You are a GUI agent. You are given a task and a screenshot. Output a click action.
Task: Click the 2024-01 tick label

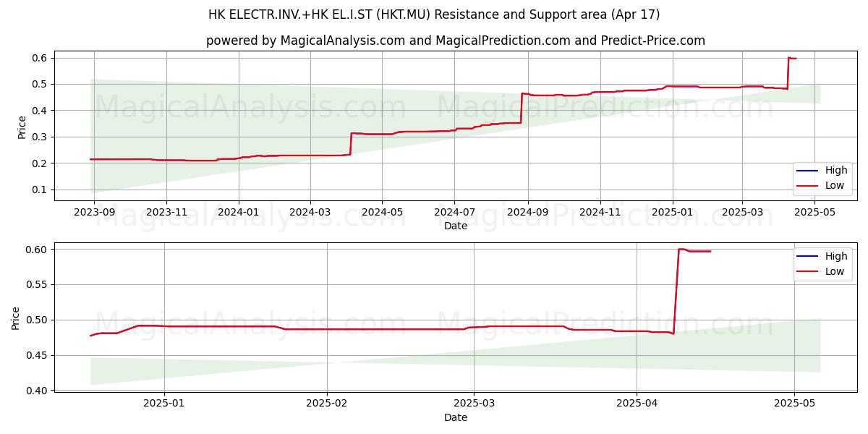(239, 213)
